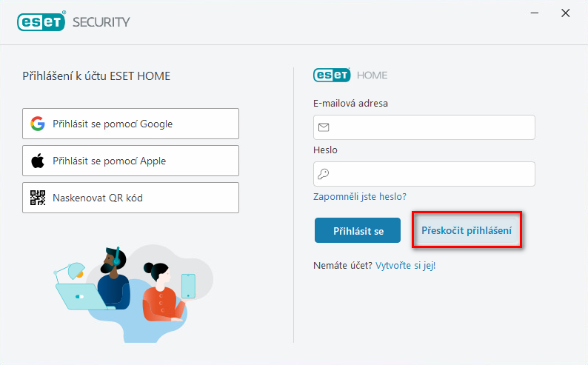Click the key icon in password field
Image resolution: width=588 pixels, height=365 pixels.
pos(324,174)
